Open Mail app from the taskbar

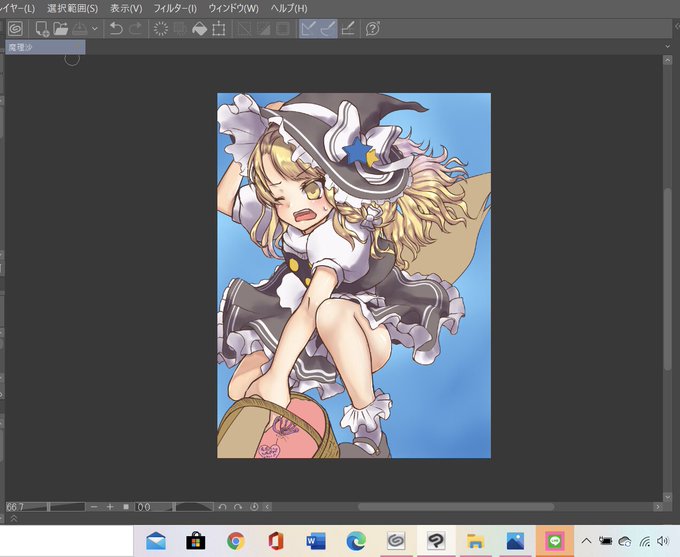pyautogui.click(x=156, y=541)
